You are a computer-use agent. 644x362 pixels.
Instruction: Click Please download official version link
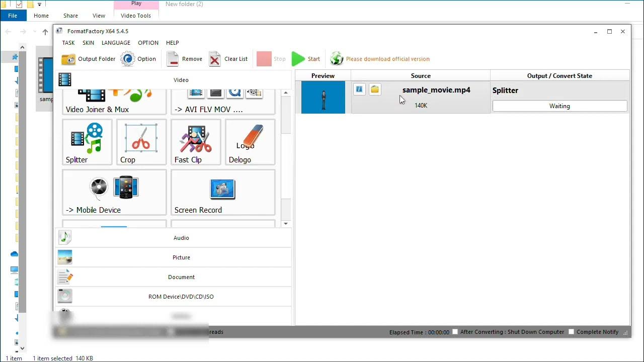[x=387, y=59]
